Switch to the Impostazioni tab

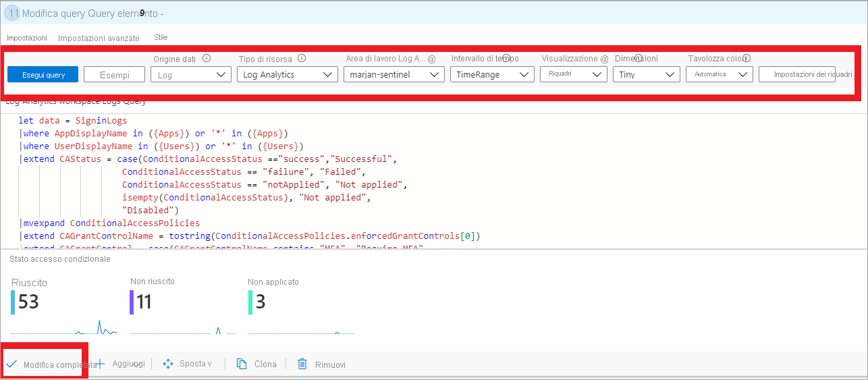(x=27, y=38)
